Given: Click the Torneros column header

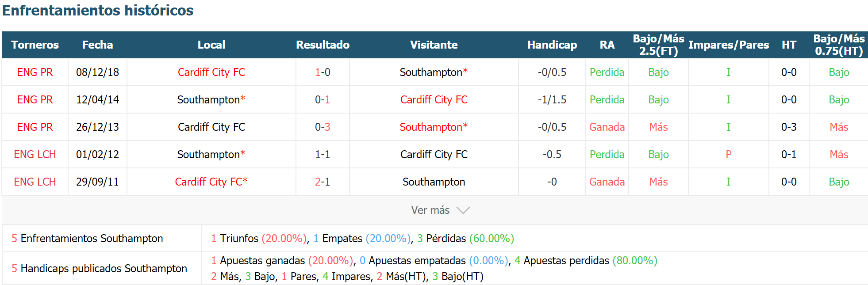Looking at the screenshot, I should tap(35, 45).
